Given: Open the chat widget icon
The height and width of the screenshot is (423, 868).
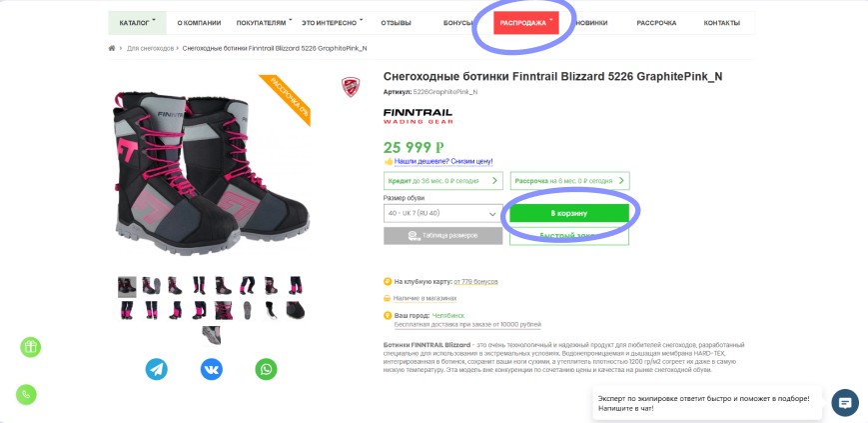Looking at the screenshot, I should [845, 402].
